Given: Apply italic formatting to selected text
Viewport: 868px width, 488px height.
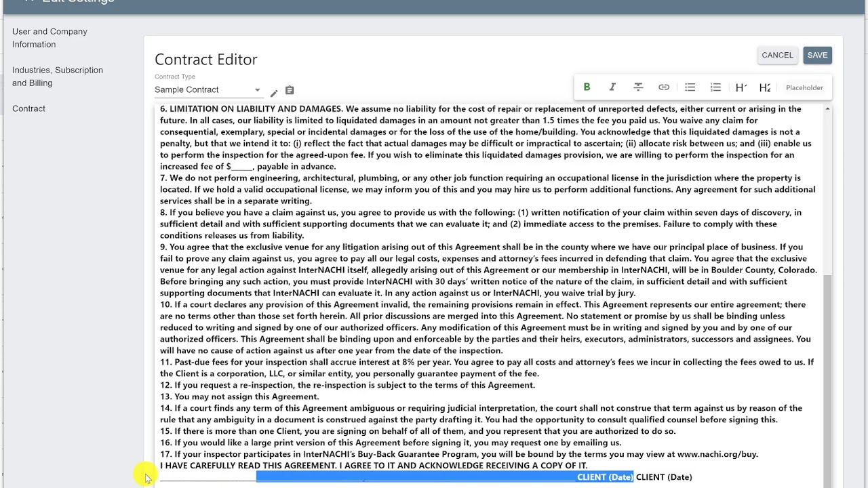Looking at the screenshot, I should pos(612,87).
